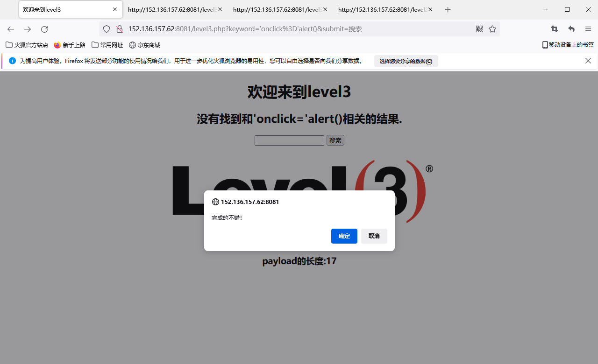The height and width of the screenshot is (364, 598).
Task: Click the globe icon in the alert dialog
Action: click(215, 202)
